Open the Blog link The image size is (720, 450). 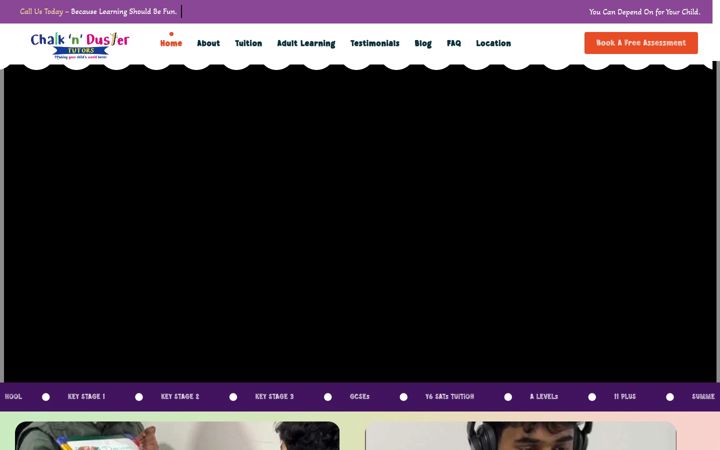click(423, 43)
